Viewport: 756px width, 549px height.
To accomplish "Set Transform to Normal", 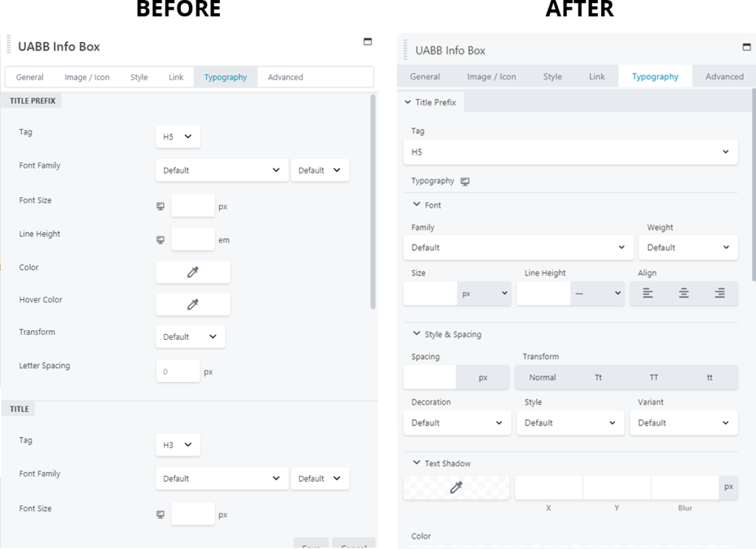I will pyautogui.click(x=543, y=378).
